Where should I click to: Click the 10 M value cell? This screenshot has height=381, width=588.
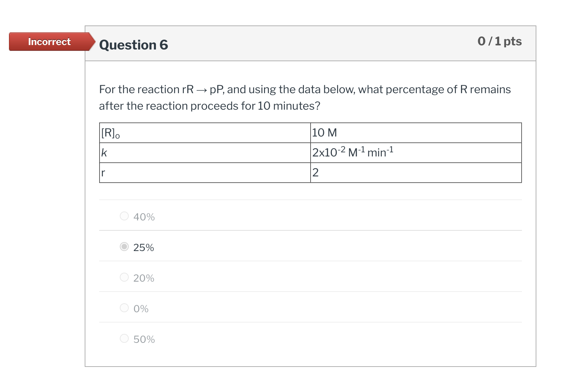point(324,133)
